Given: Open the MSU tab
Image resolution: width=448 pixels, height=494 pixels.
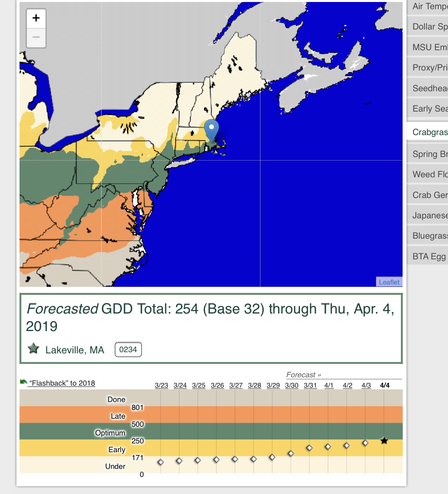Looking at the screenshot, I should 428,47.
